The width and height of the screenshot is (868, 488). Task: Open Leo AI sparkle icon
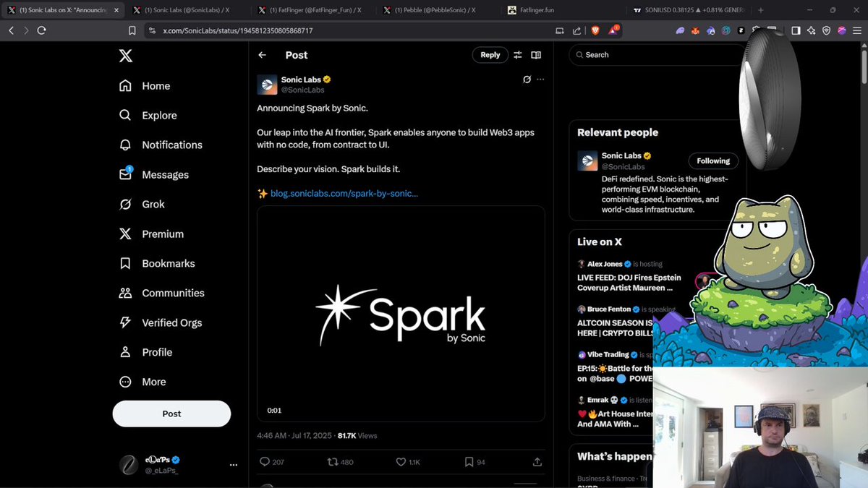click(x=811, y=30)
